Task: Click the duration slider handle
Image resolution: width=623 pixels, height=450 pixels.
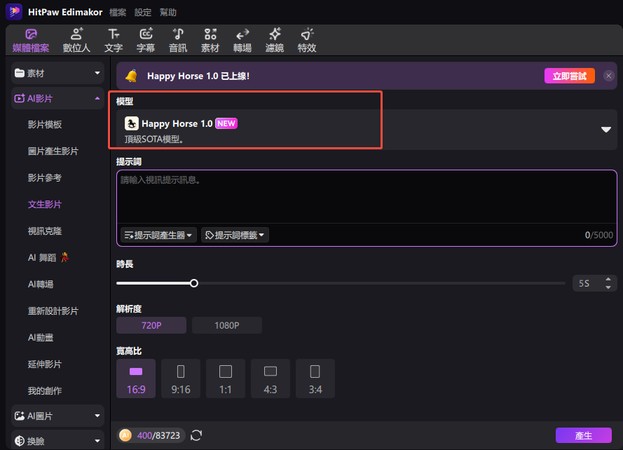Action: [194, 283]
